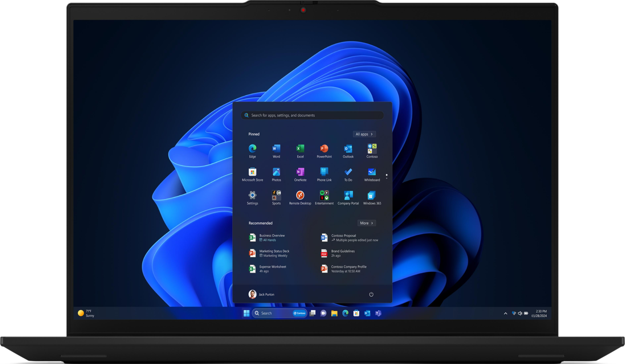Viewport: 625px width, 364px height.
Task: Launch the To Do app
Action: [x=348, y=174]
